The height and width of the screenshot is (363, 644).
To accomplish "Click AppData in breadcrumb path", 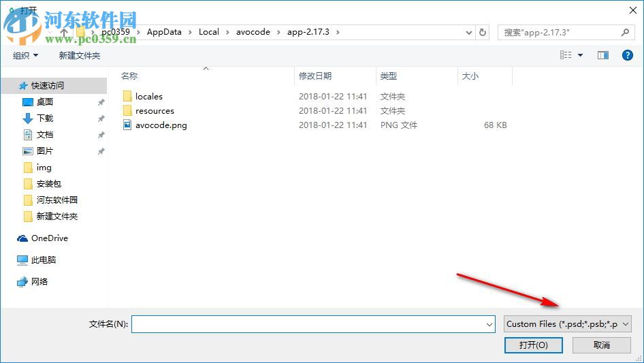I will tap(164, 32).
